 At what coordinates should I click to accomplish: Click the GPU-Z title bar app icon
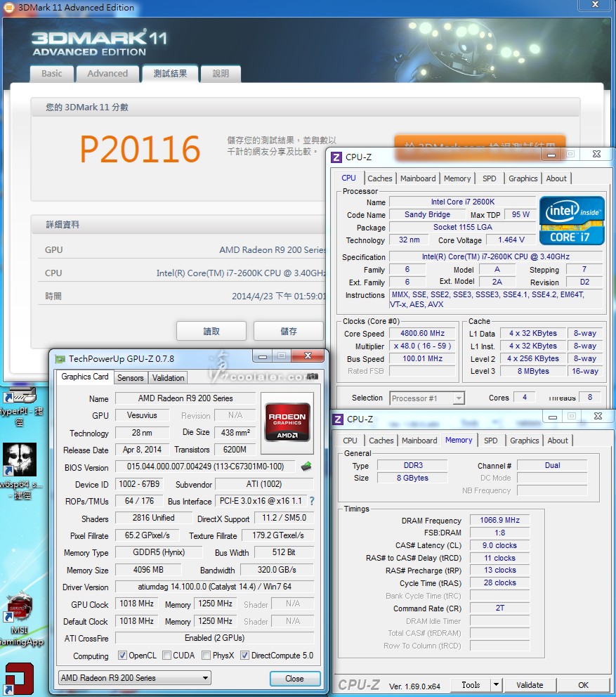pos(60,359)
